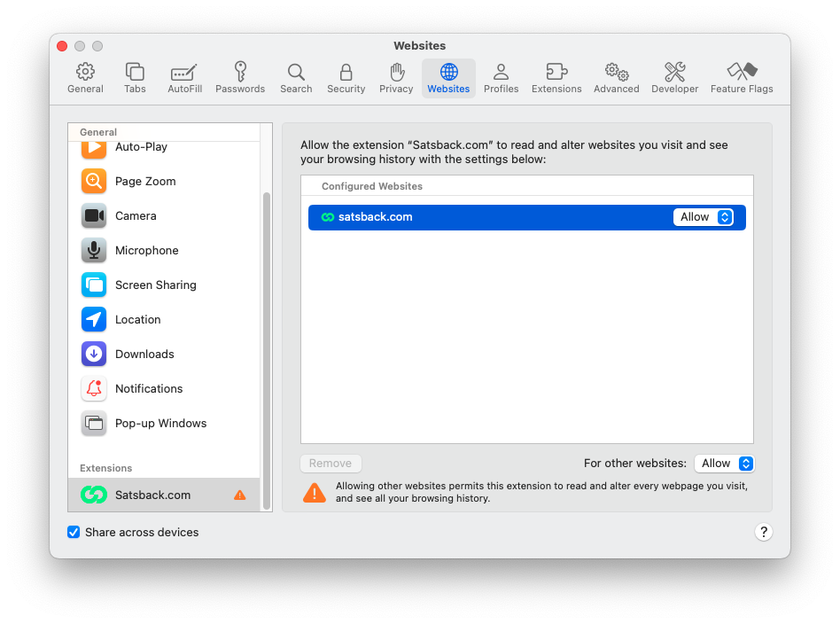Click the disabled Remove button
The height and width of the screenshot is (624, 840).
coord(331,464)
